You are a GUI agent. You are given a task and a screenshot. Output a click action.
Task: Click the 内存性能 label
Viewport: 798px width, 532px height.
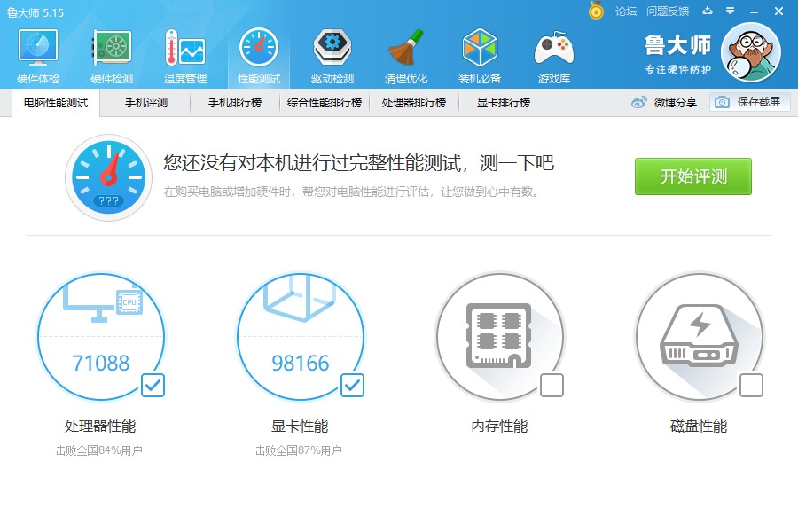(x=499, y=426)
